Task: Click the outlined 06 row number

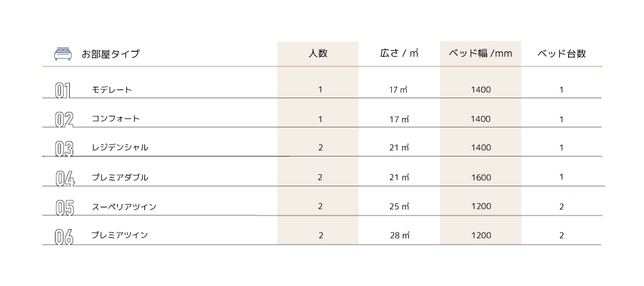Action: pyautogui.click(x=64, y=237)
